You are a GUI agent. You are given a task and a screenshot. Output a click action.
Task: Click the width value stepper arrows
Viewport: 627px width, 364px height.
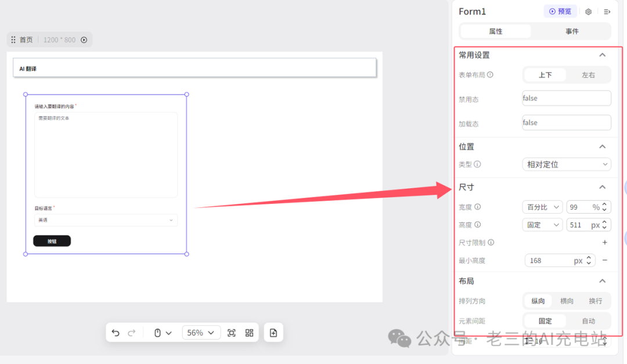click(604, 207)
